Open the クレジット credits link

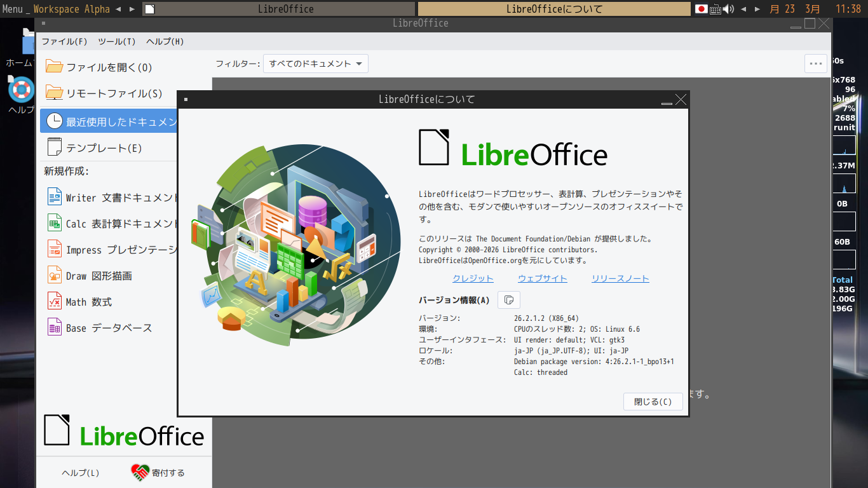(x=473, y=278)
